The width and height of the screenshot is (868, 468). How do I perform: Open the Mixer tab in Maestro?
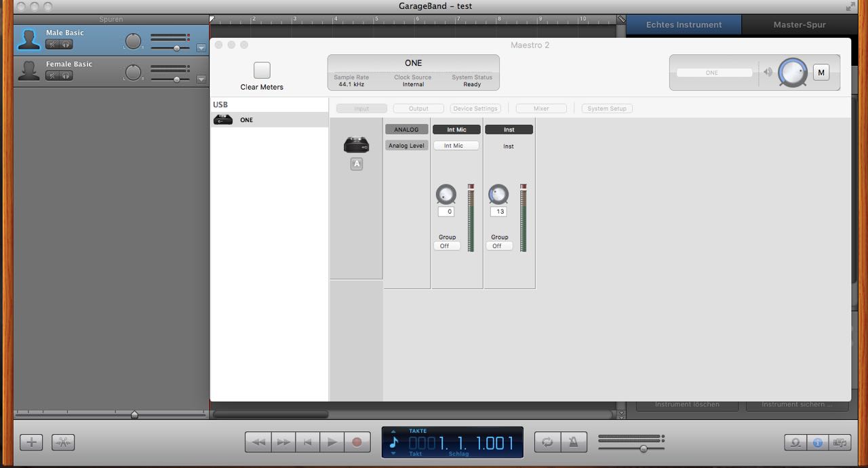[541, 109]
